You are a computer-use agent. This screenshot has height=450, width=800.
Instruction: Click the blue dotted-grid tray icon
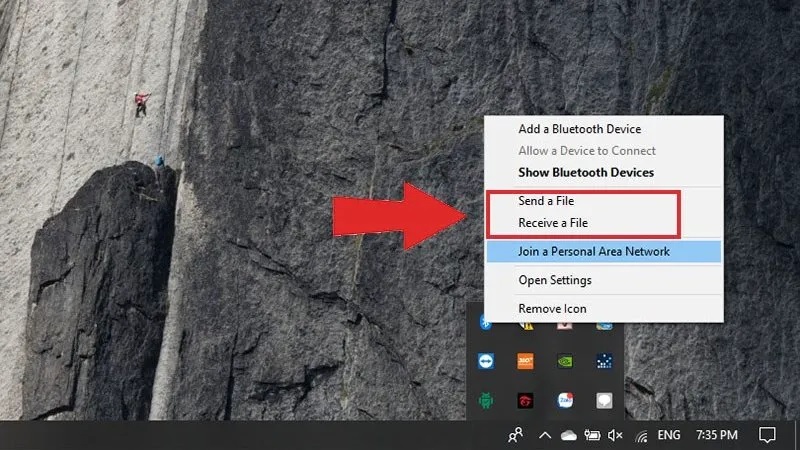click(604, 362)
